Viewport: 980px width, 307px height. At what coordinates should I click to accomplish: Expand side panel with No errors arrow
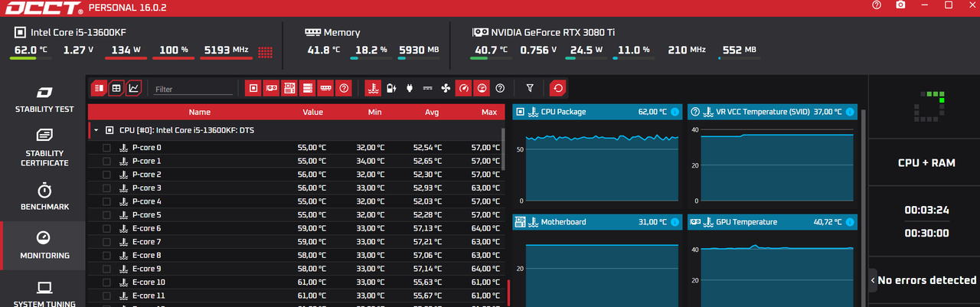click(873, 280)
